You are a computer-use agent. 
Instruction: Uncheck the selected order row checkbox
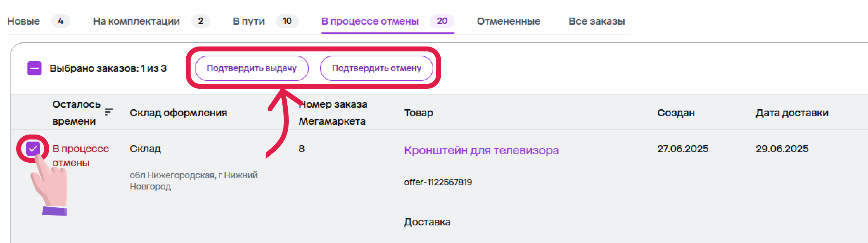coord(33,149)
